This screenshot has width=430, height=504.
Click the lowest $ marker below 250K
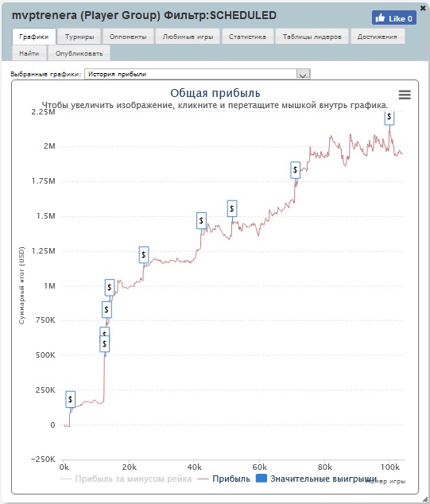[x=71, y=400]
